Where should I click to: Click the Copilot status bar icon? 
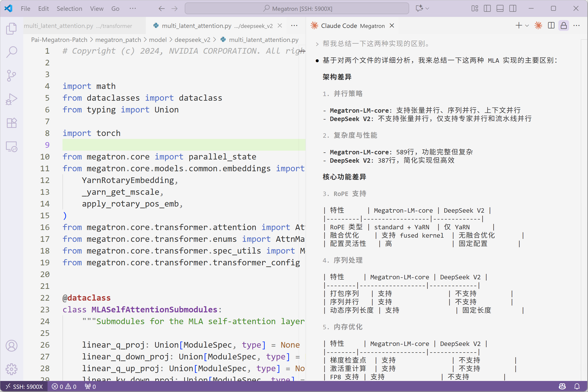point(562,387)
